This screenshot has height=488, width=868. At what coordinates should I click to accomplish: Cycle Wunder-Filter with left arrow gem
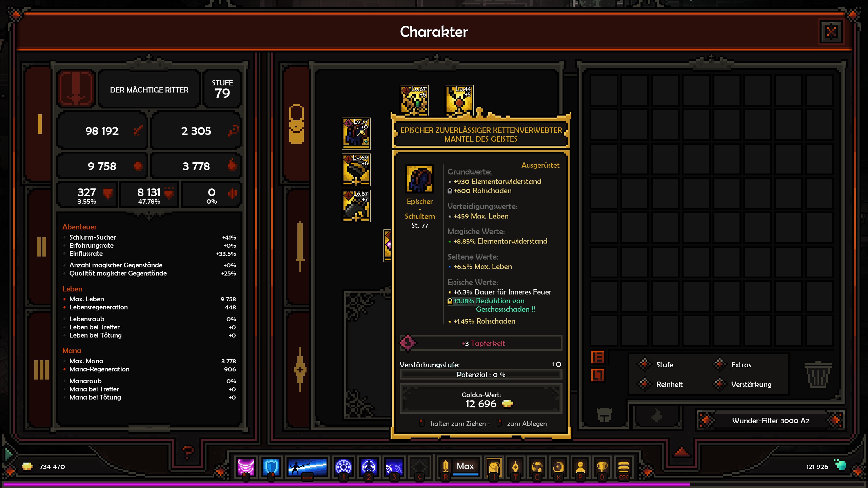coord(706,421)
